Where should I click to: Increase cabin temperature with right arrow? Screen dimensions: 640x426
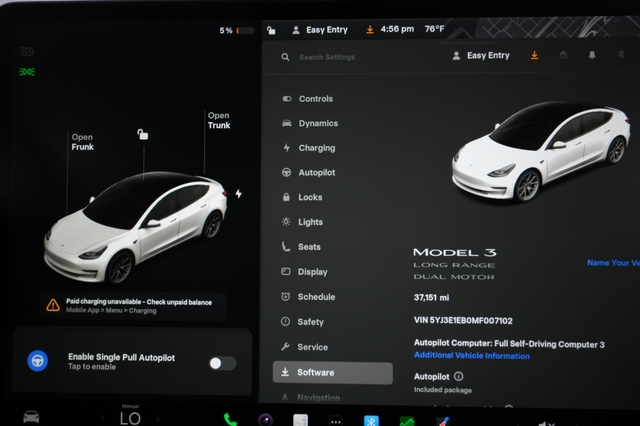coord(158,418)
